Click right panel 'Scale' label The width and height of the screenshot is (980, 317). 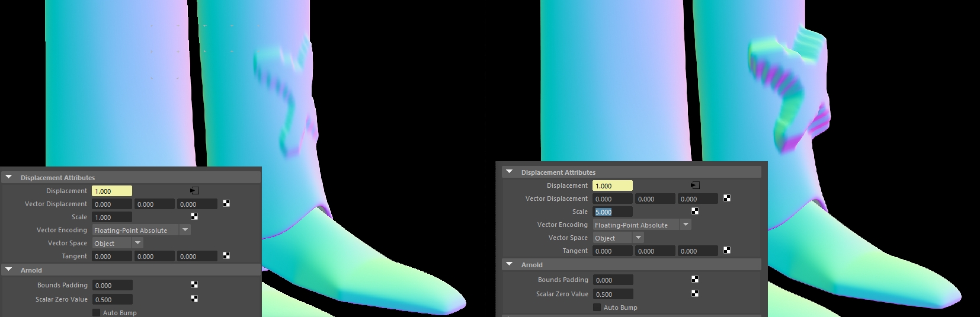click(x=580, y=212)
